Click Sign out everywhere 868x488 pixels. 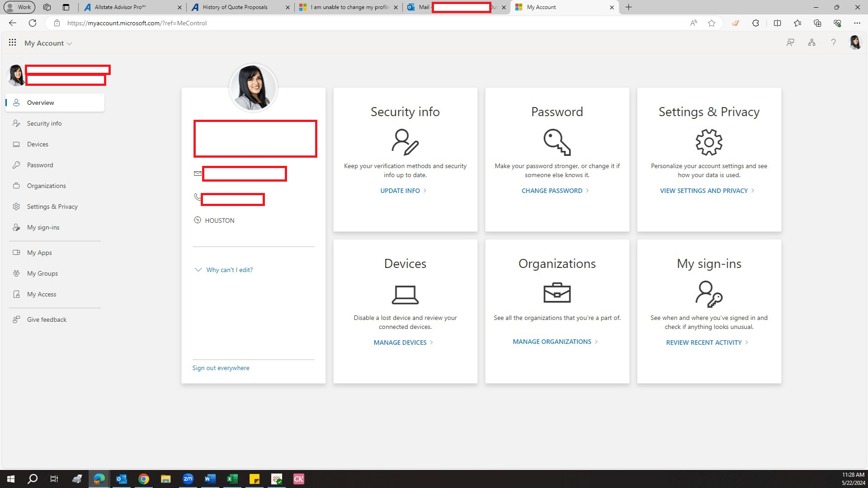coord(221,368)
